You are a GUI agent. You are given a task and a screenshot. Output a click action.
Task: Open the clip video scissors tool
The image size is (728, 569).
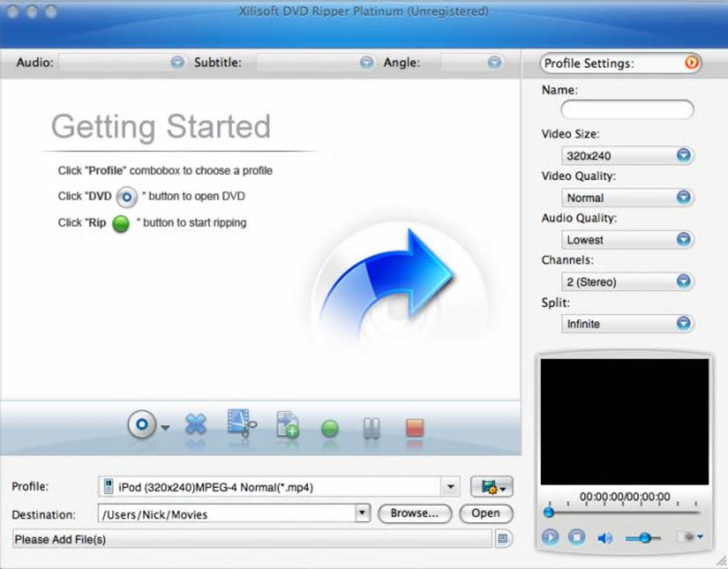pyautogui.click(x=241, y=423)
